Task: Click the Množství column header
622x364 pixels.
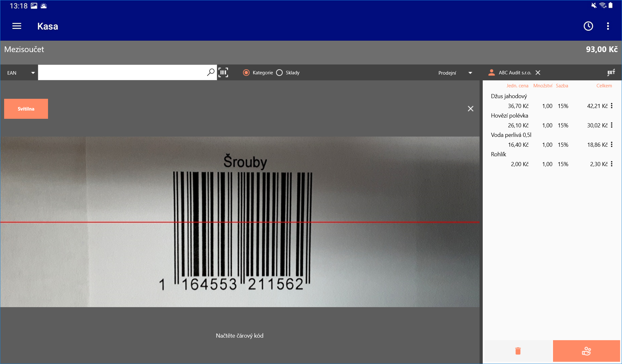Action: click(543, 85)
